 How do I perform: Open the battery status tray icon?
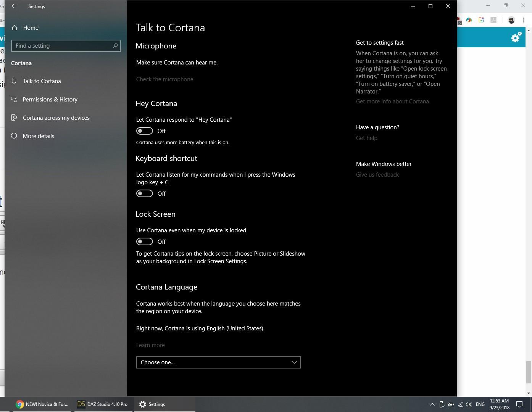[x=451, y=404]
